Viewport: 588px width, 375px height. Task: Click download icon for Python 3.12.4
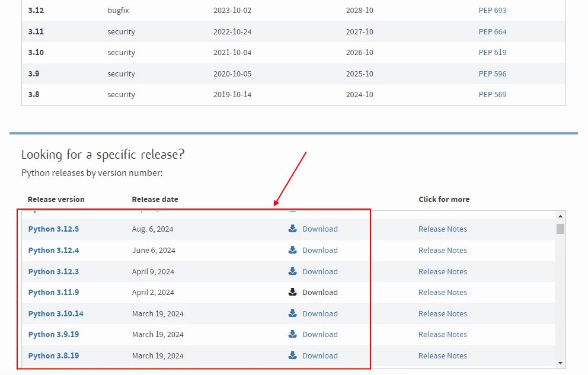(x=292, y=250)
